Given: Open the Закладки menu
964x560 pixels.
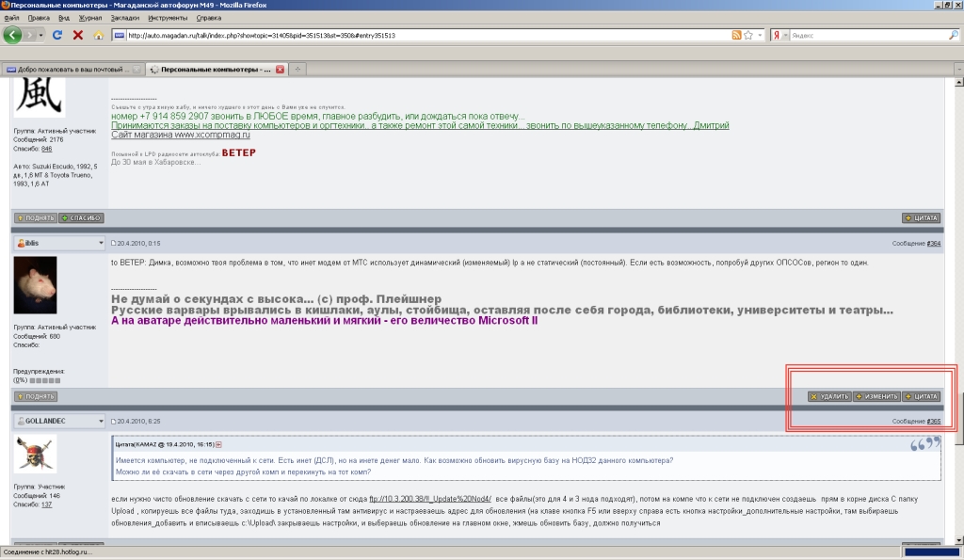Looking at the screenshot, I should (x=121, y=17).
